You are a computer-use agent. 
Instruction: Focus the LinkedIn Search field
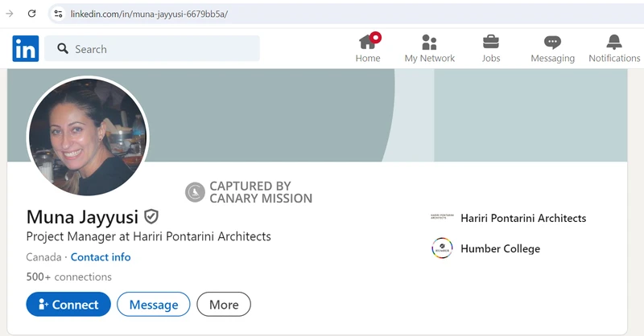(152, 48)
